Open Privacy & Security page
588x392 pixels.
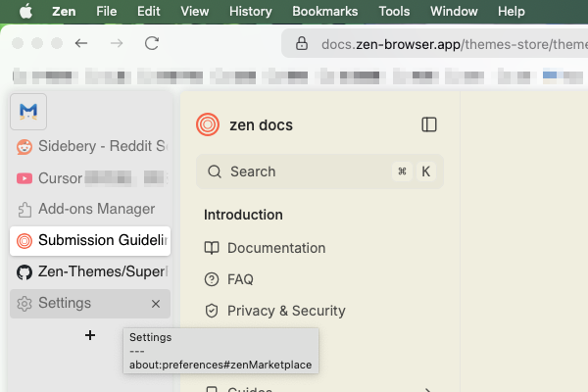(x=274, y=311)
